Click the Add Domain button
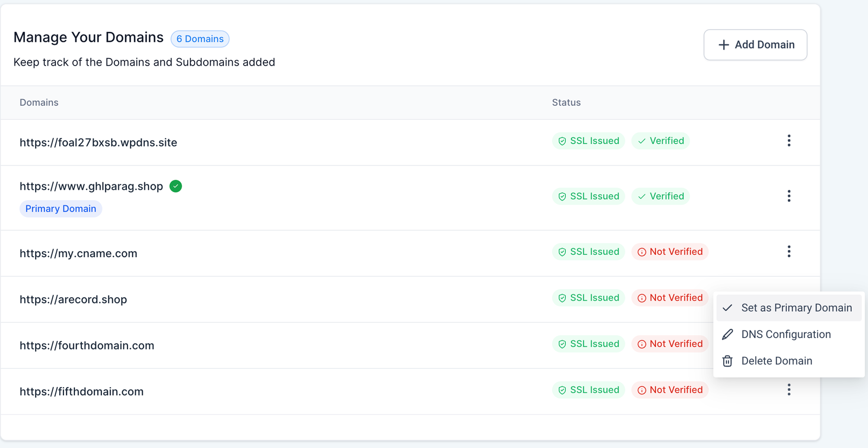The width and height of the screenshot is (868, 448). (755, 45)
